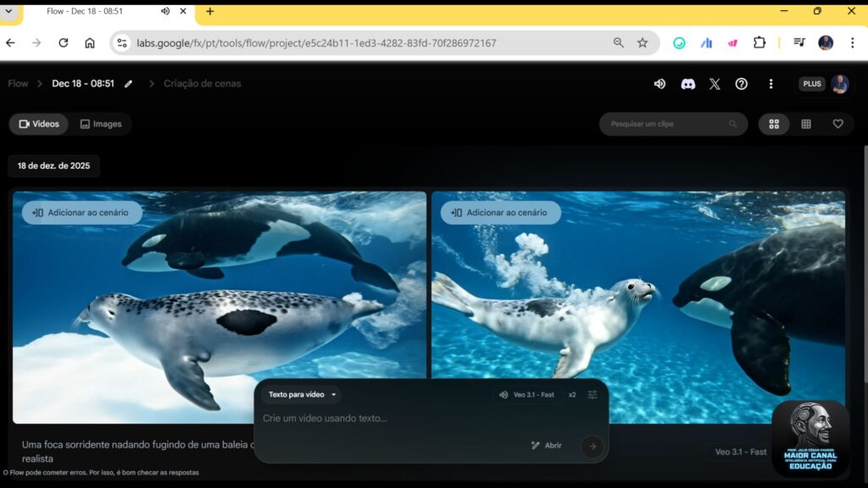Click the Abrir button in prompt box
The height and width of the screenshot is (488, 868).
(x=546, y=445)
